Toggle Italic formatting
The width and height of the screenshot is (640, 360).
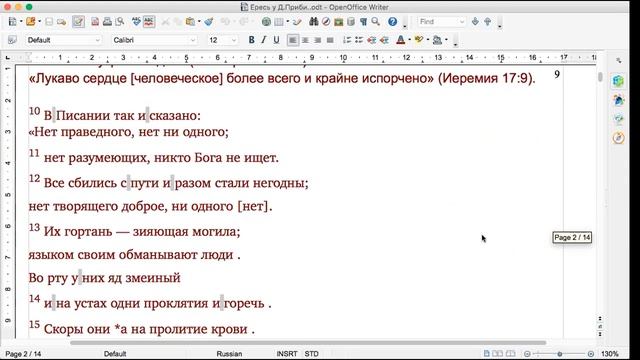pyautogui.click(x=264, y=40)
